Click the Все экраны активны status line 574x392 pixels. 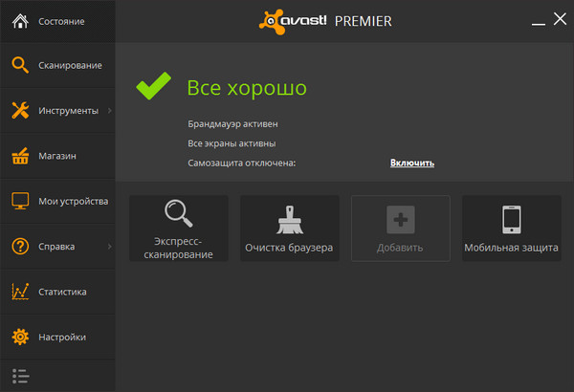click(232, 143)
